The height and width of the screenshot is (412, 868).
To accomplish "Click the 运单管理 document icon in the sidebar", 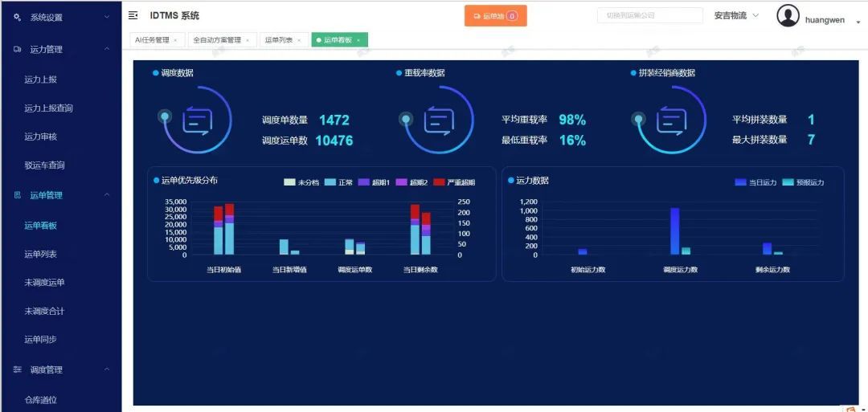I will [x=17, y=195].
